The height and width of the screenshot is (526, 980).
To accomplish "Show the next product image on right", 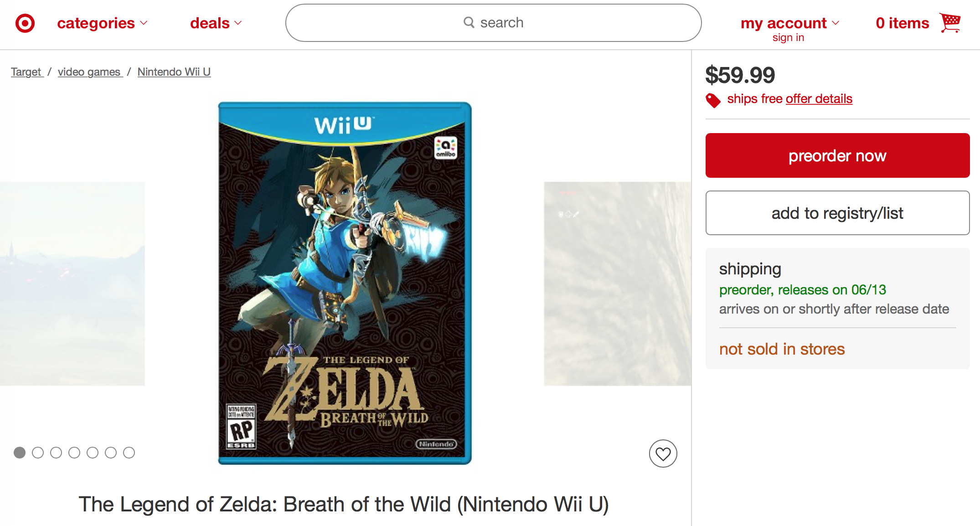I will tap(617, 284).
